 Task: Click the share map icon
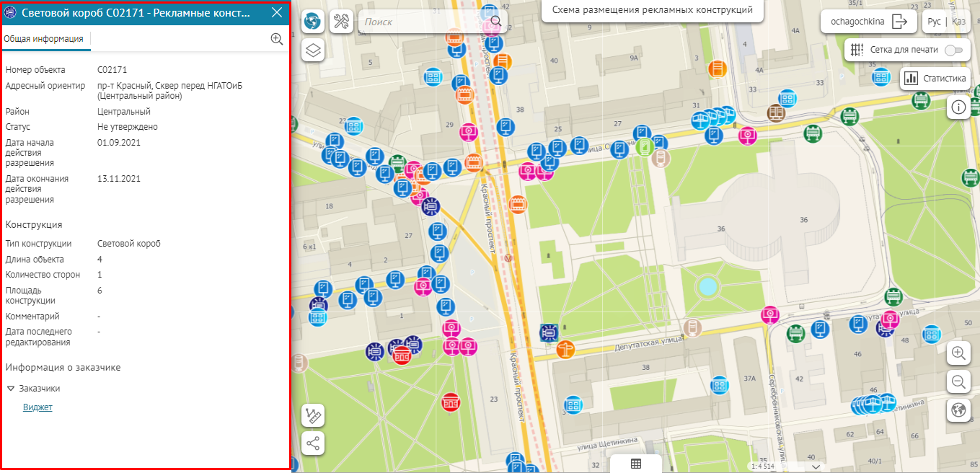[313, 443]
